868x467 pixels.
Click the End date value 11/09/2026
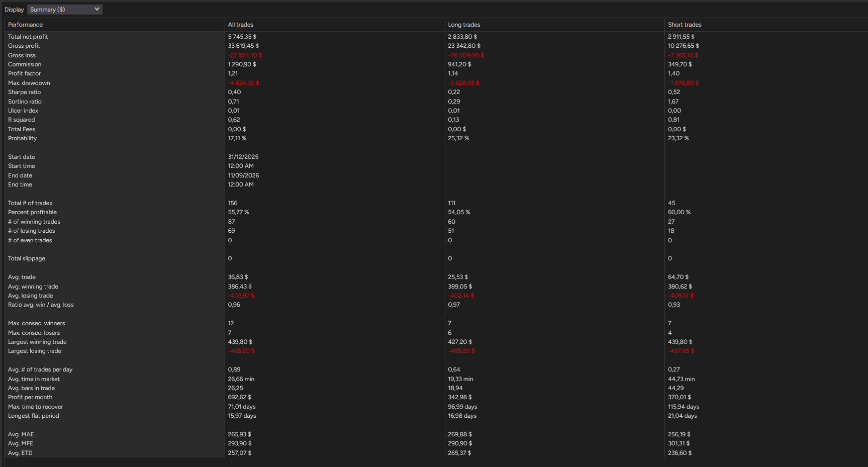(244, 175)
